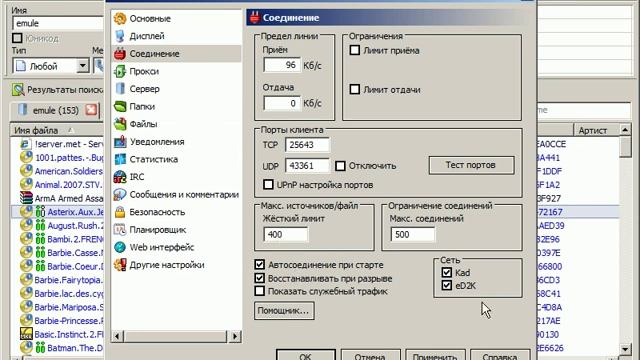Uncheck the Kad network checkbox
Image resolution: width=640 pixels, height=360 pixels.
pos(447,272)
